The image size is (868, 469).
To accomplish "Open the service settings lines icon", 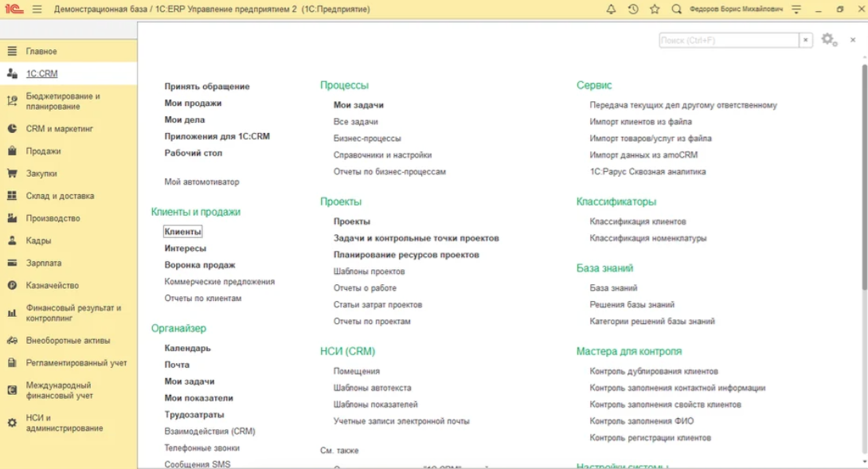I will coord(796,9).
